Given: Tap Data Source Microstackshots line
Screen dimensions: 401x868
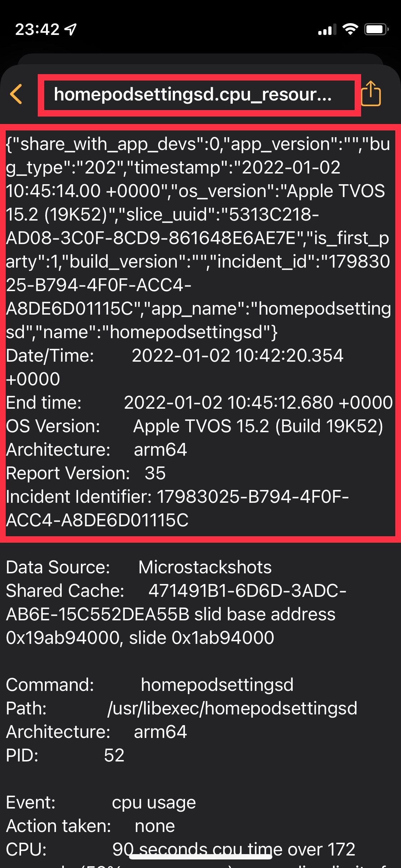Looking at the screenshot, I should 139,567.
